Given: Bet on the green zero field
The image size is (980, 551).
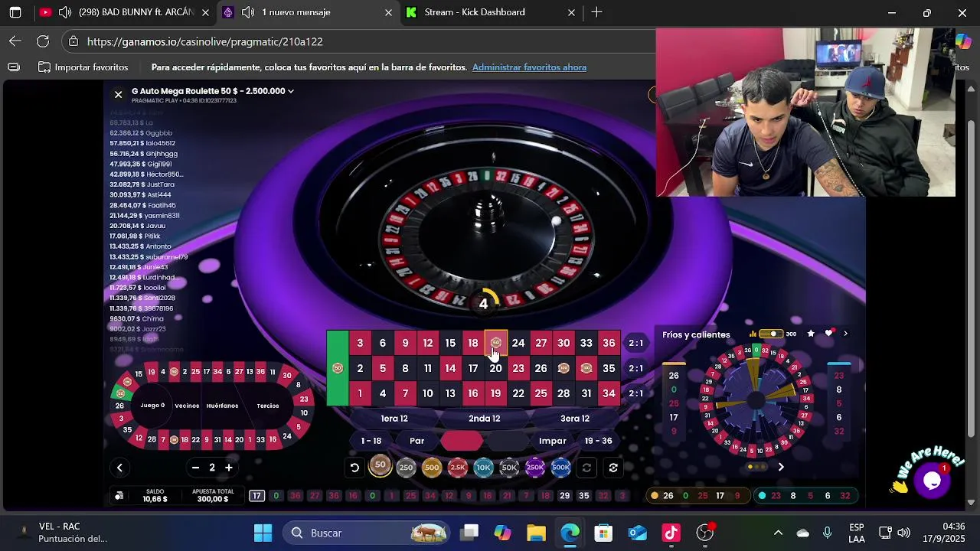Looking at the screenshot, I should tap(338, 368).
